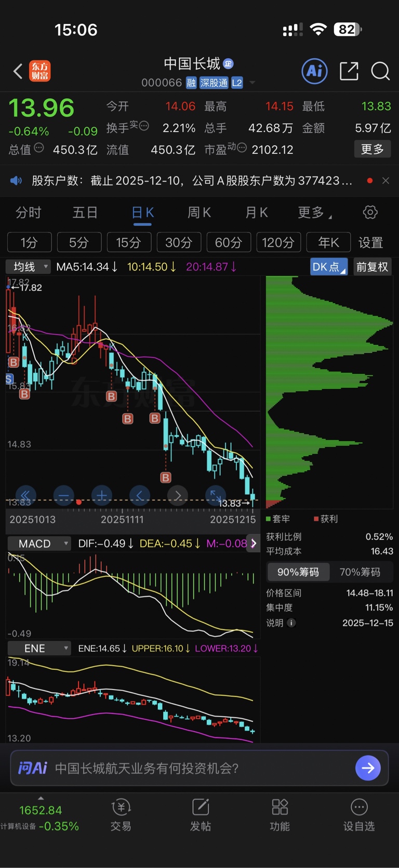This screenshot has width=399, height=868.
Task: Tap 设置 next to period buttons
Action: [370, 242]
